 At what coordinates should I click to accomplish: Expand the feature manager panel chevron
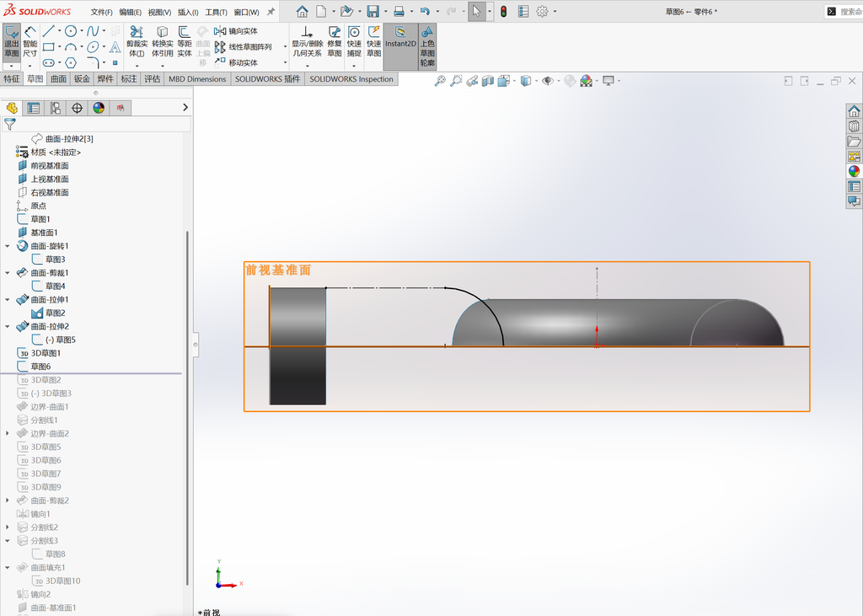pos(185,108)
